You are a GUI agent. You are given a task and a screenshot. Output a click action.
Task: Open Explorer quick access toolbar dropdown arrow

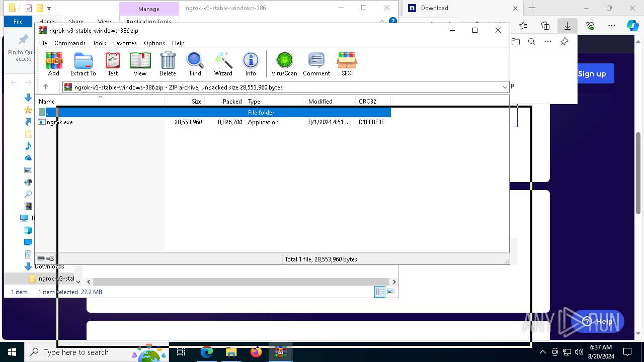click(49, 8)
